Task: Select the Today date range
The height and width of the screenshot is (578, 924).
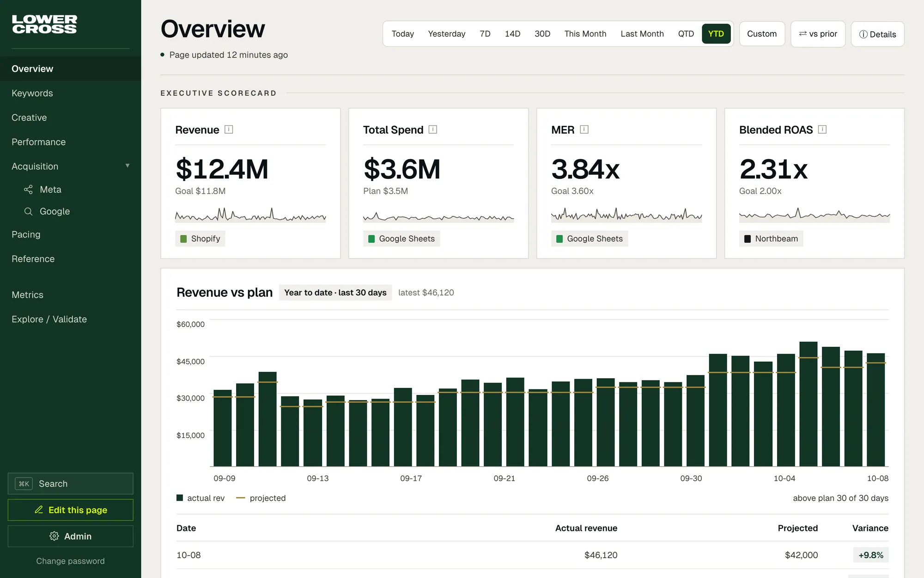Action: pos(402,34)
